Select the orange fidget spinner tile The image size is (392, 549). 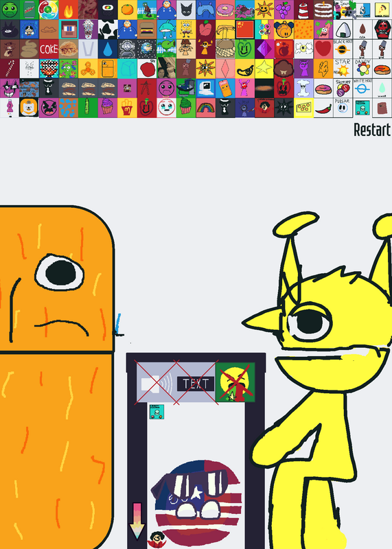[x=88, y=69]
